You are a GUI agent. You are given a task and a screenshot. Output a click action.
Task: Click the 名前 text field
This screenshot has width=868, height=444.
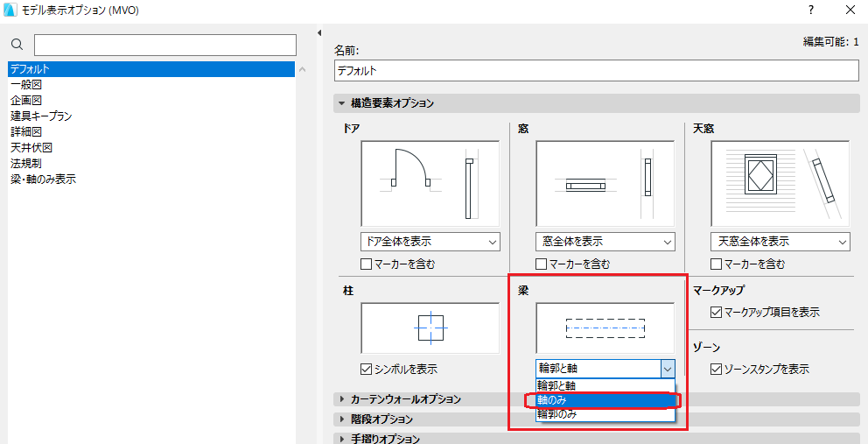597,71
